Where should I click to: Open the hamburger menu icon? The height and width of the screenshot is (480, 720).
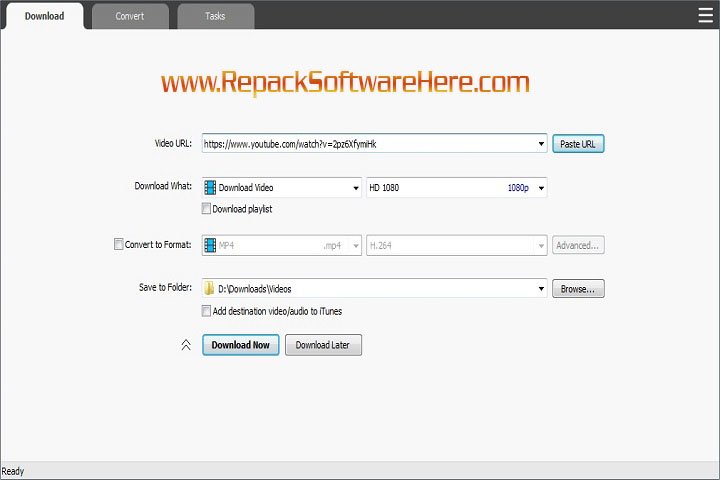[x=705, y=15]
